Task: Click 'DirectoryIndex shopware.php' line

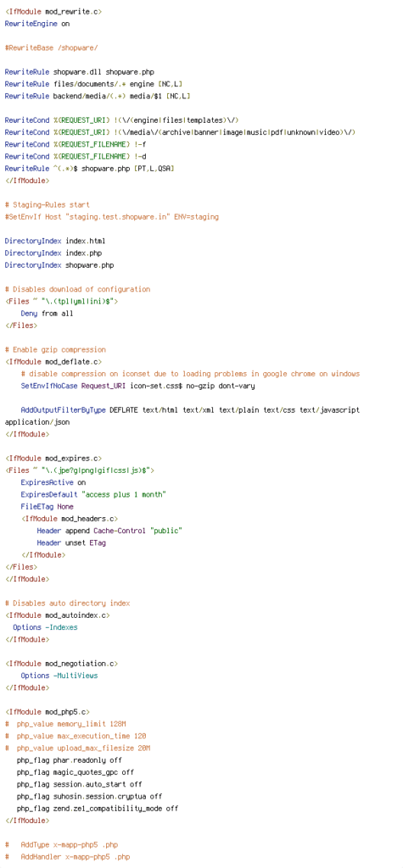Action: tap(59, 265)
